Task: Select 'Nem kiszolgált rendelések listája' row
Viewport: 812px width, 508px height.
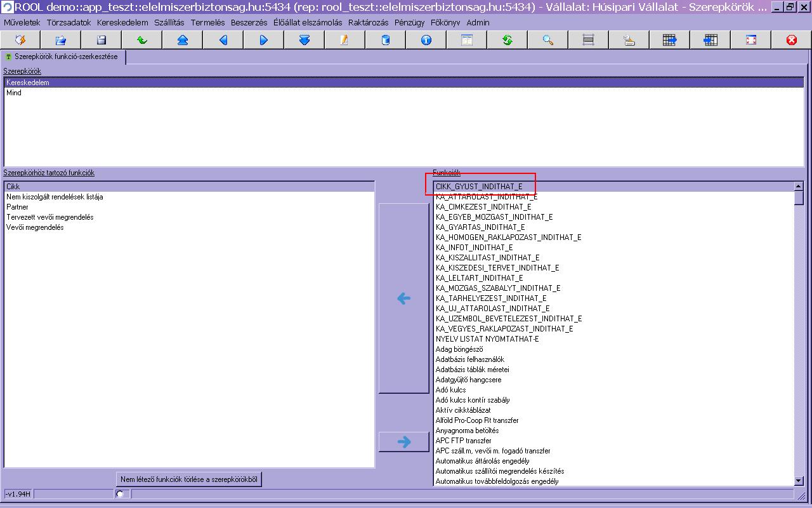Action: pos(190,197)
